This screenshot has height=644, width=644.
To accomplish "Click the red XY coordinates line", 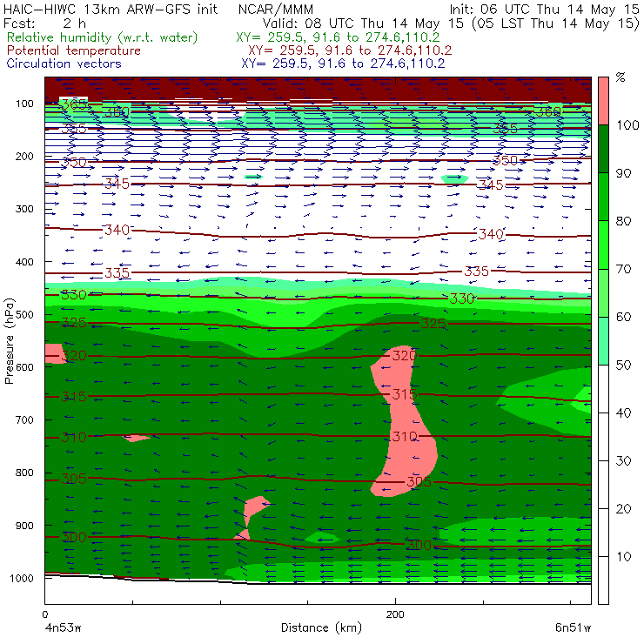I will tap(350, 50).
